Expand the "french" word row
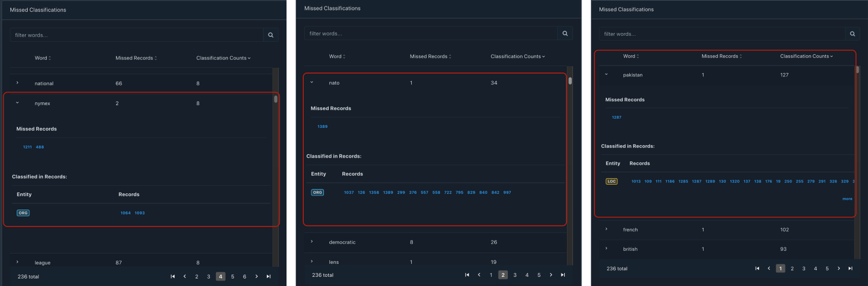 tap(607, 230)
